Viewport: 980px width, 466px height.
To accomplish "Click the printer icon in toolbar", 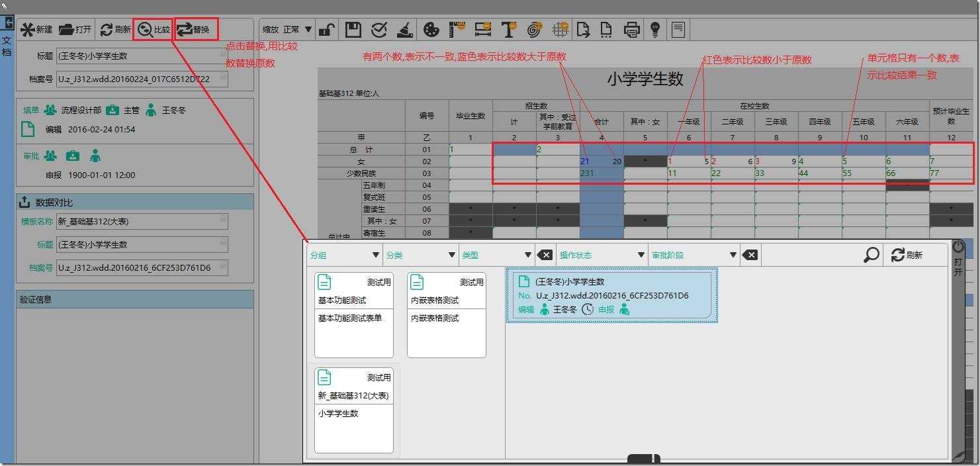I will (633, 29).
